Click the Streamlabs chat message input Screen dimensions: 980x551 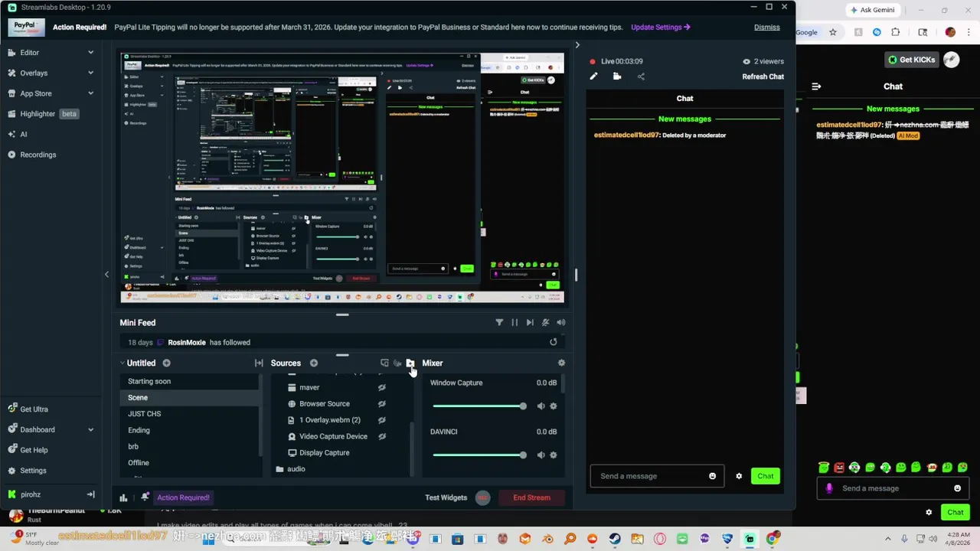pos(657,476)
